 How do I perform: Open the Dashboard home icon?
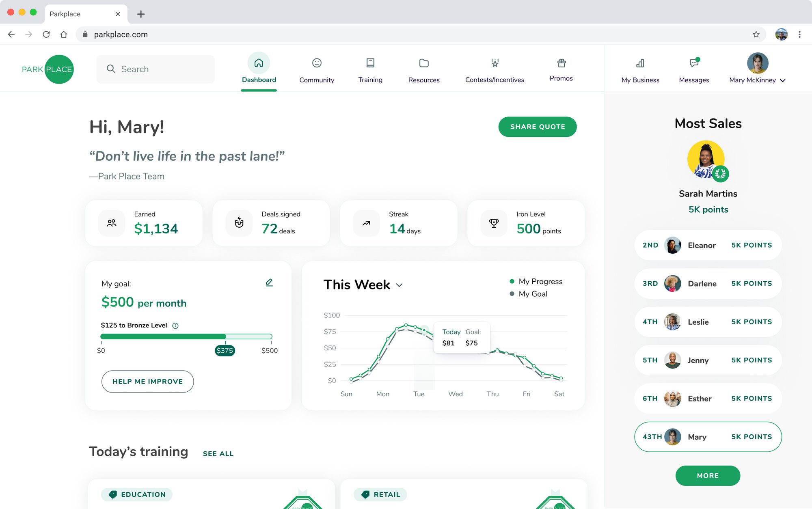[259, 63]
